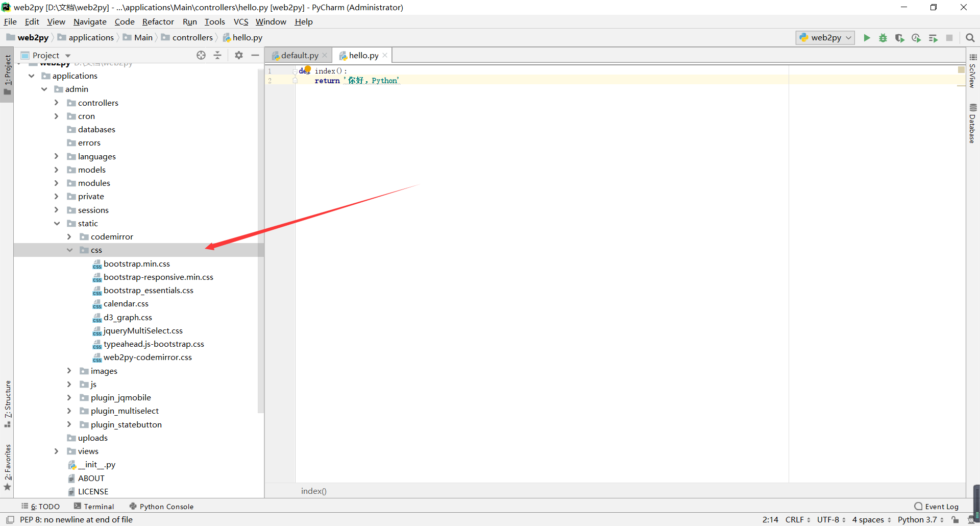Start debugging with the bug icon
This screenshot has height=526, width=980.
(883, 38)
